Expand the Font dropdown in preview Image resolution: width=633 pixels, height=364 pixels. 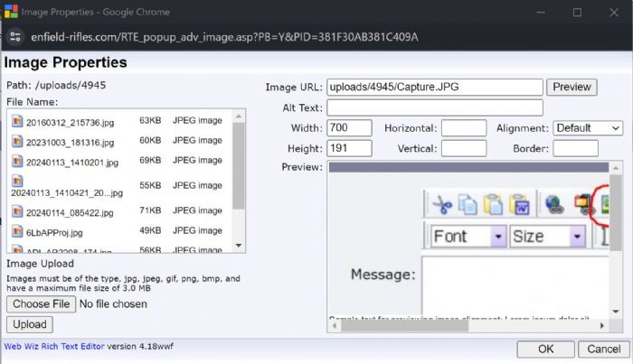coord(497,237)
